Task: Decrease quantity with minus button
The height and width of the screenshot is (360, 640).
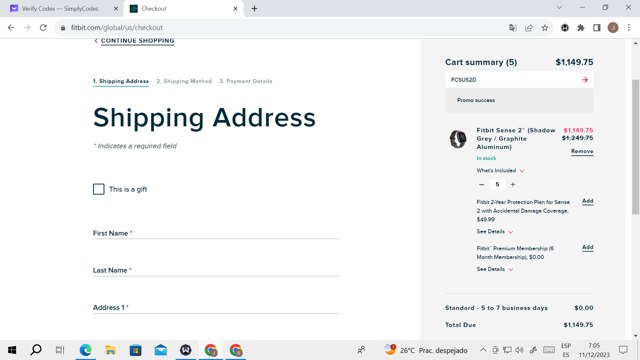Action: pyautogui.click(x=482, y=184)
